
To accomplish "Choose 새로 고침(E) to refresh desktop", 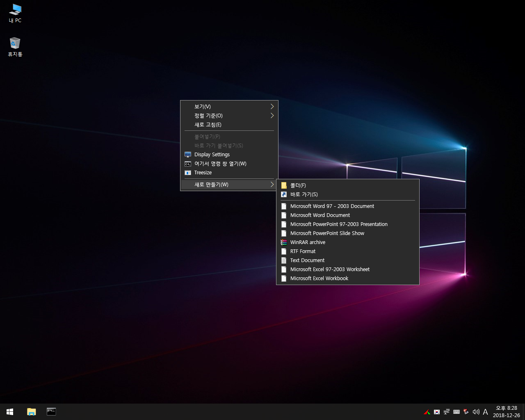I will pyautogui.click(x=229, y=125).
